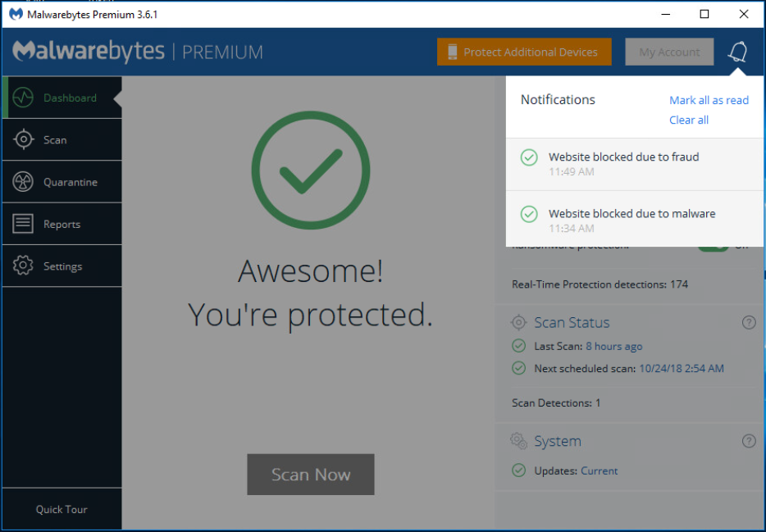The image size is (766, 532).
Task: Click the Malwarebytes PREMIUM header logo
Action: click(137, 52)
